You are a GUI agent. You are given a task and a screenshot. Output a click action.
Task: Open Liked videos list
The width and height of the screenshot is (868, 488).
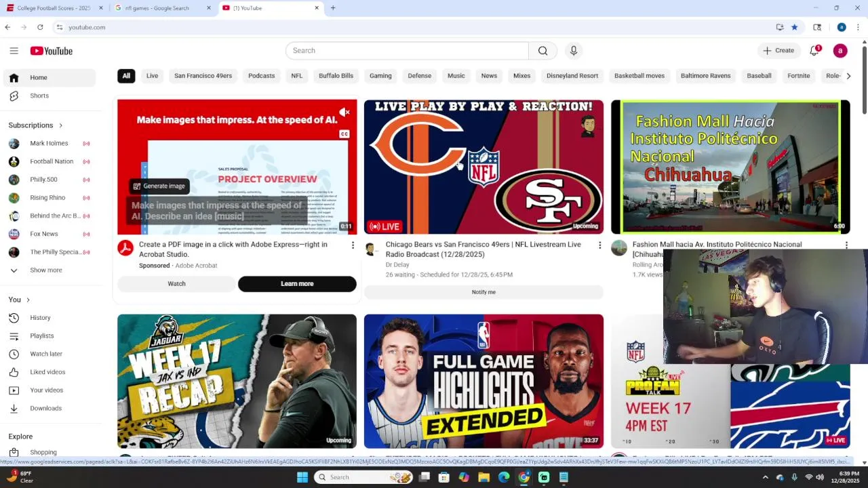click(47, 372)
